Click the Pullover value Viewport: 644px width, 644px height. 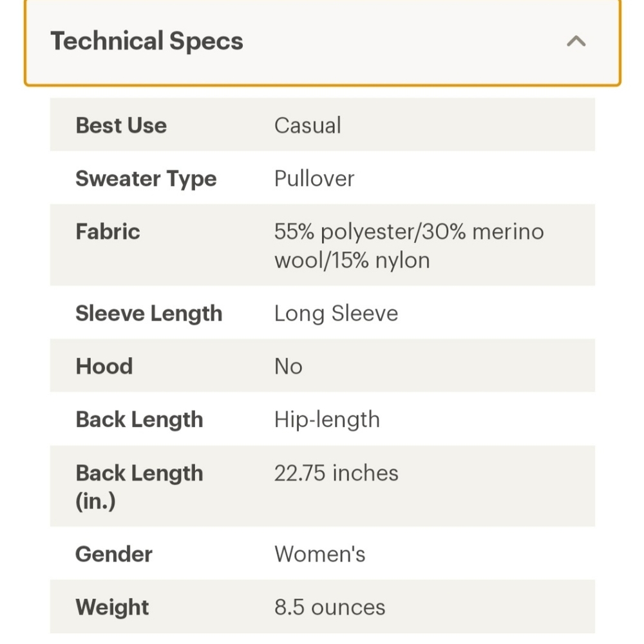point(314,178)
